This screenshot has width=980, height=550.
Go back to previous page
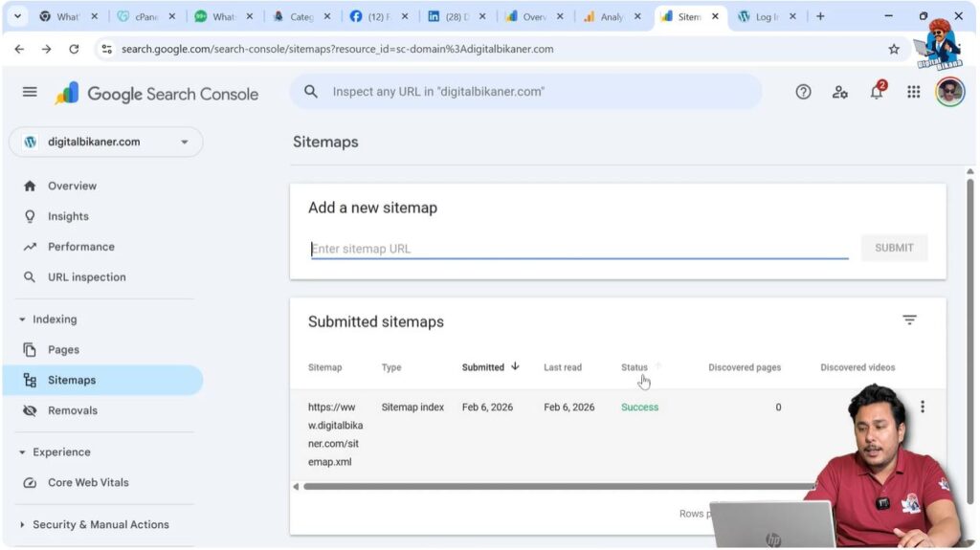19,49
